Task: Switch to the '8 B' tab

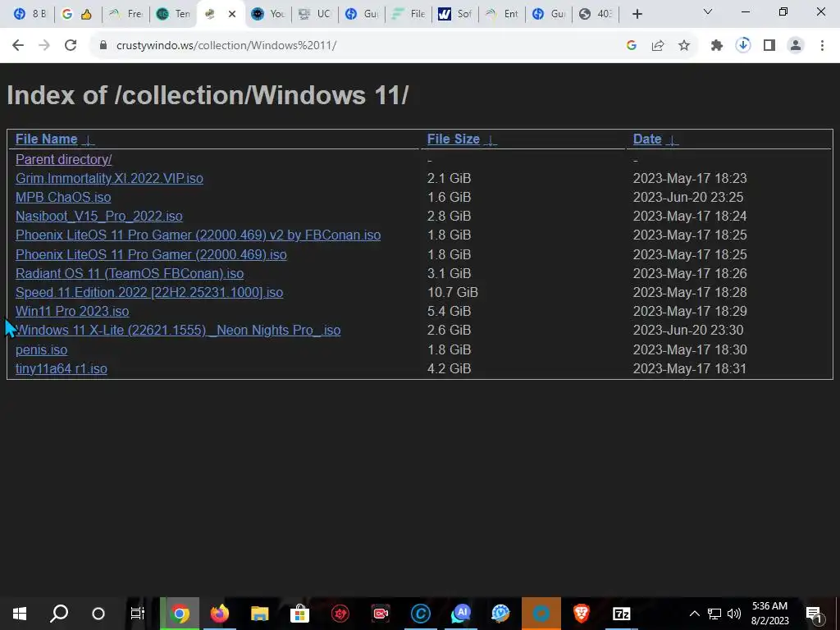Action: pyautogui.click(x=30, y=14)
